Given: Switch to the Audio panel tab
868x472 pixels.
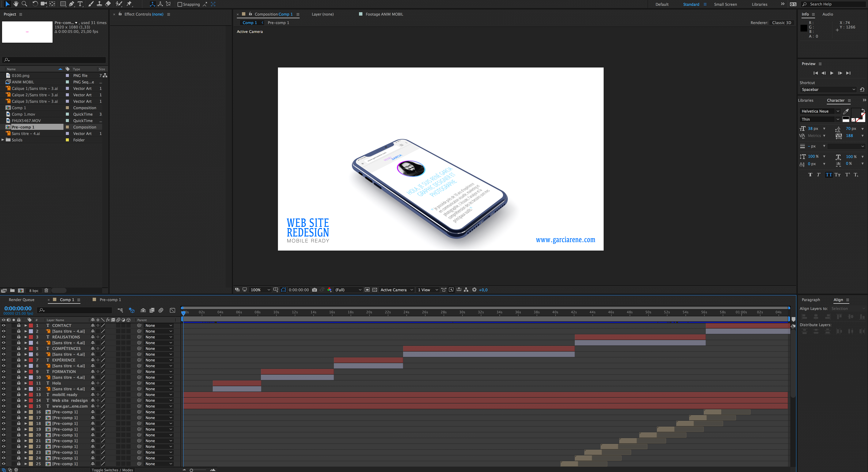Looking at the screenshot, I should (827, 14).
